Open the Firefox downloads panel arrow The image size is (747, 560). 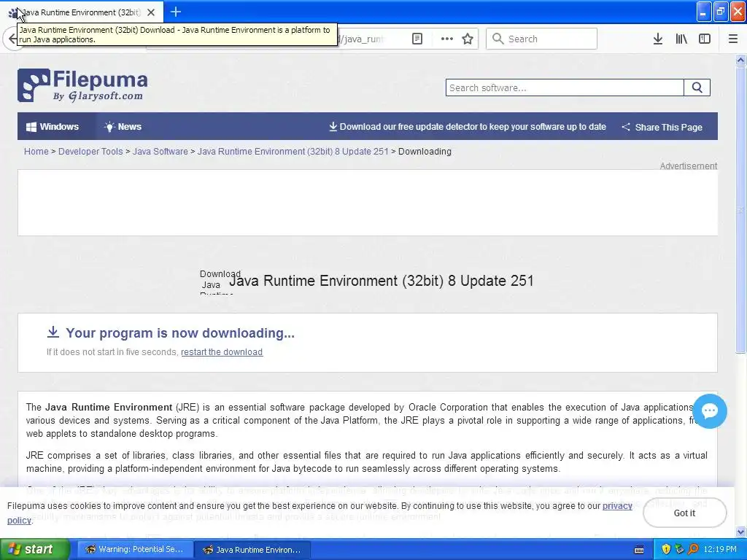pyautogui.click(x=657, y=39)
